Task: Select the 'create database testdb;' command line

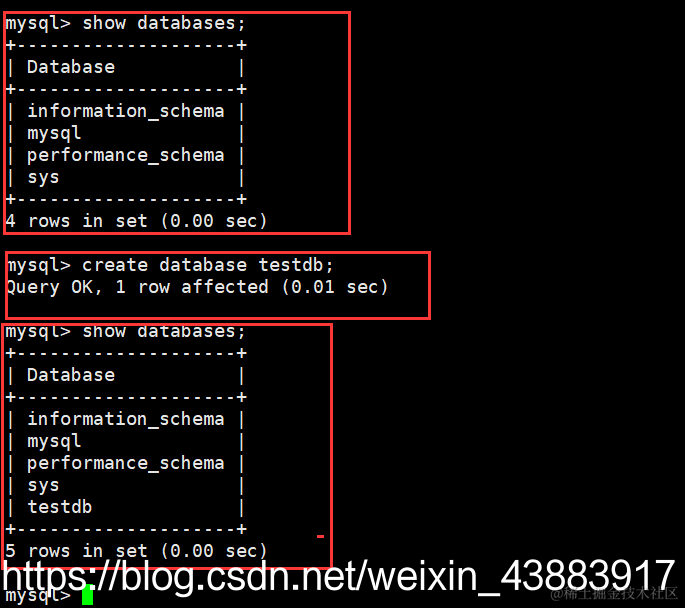Action: click(170, 265)
